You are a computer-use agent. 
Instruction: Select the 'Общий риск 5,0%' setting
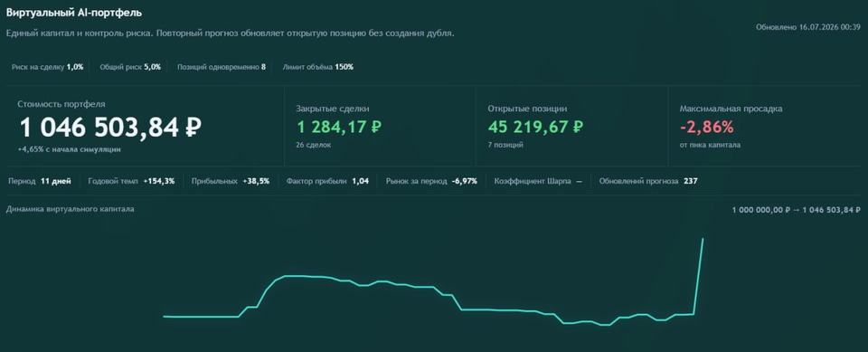tap(130, 67)
